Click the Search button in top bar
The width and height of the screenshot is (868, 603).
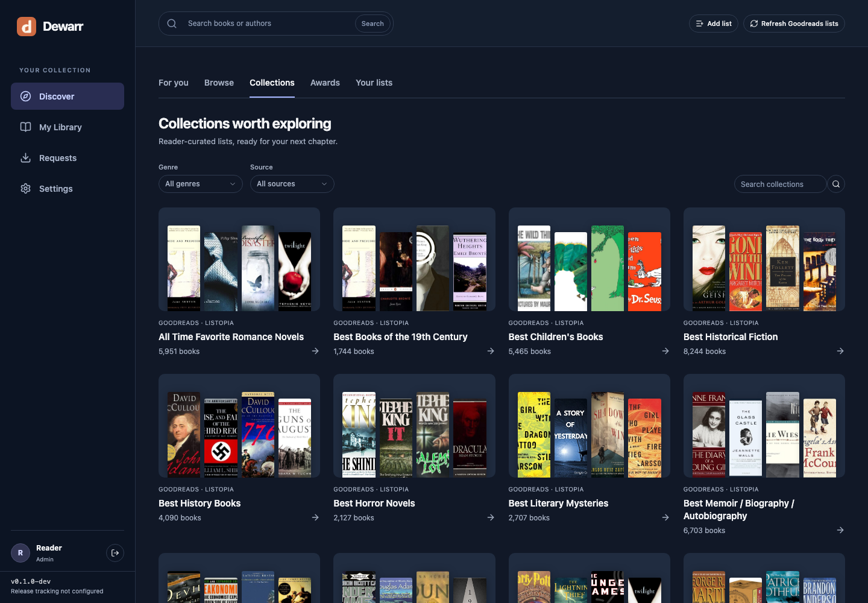pos(373,24)
